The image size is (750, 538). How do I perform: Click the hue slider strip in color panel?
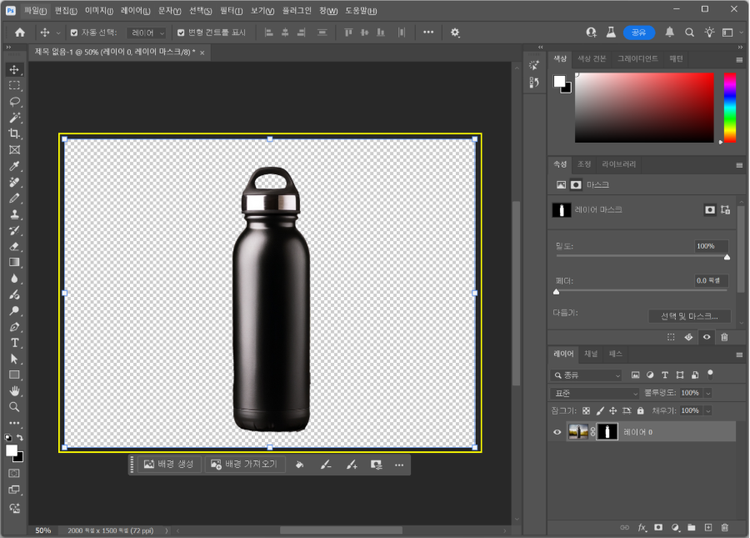[x=728, y=108]
